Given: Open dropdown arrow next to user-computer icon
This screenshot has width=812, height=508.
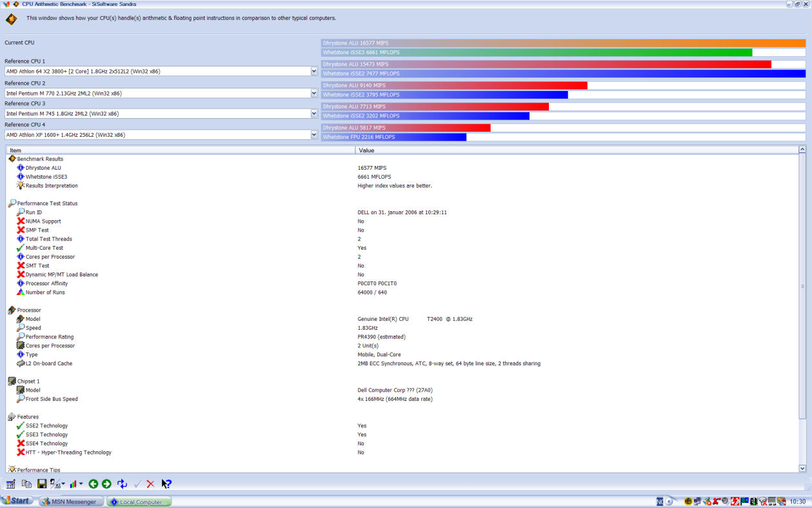Looking at the screenshot, I should point(63,484).
